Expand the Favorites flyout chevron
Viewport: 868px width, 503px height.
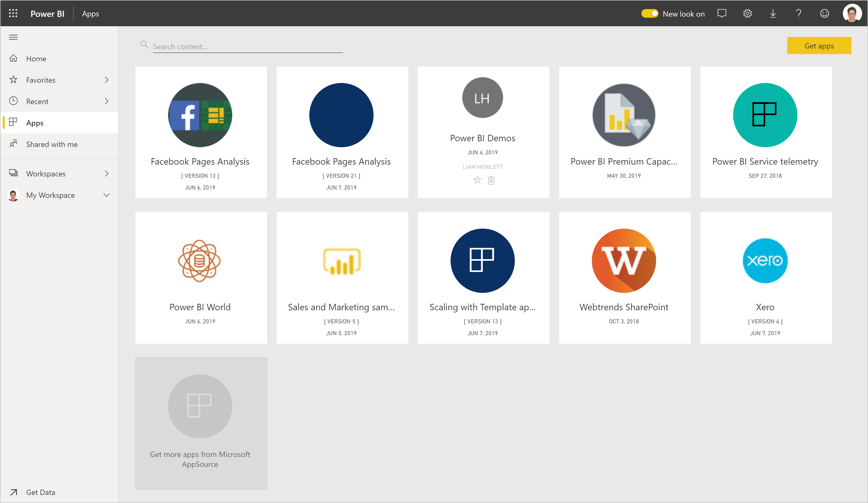pos(107,80)
